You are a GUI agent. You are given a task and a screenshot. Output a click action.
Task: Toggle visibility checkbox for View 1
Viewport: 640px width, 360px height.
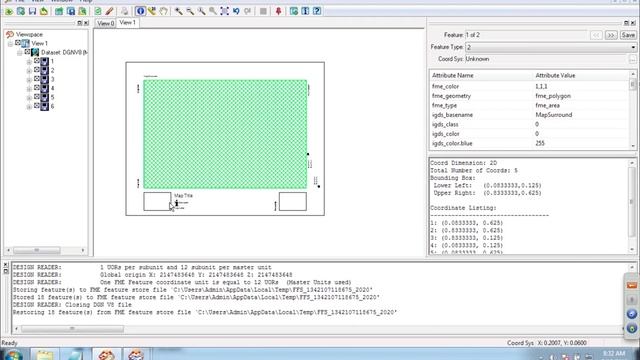pyautogui.click(x=18, y=43)
